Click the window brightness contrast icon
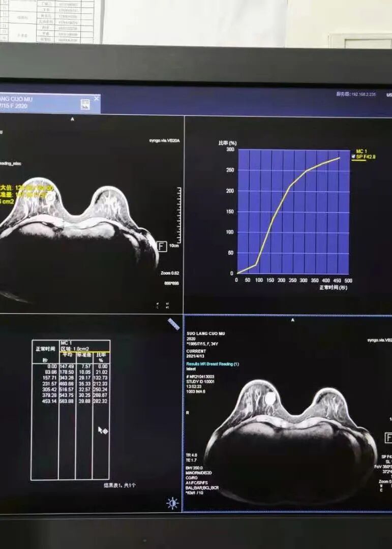 pos(172,503)
